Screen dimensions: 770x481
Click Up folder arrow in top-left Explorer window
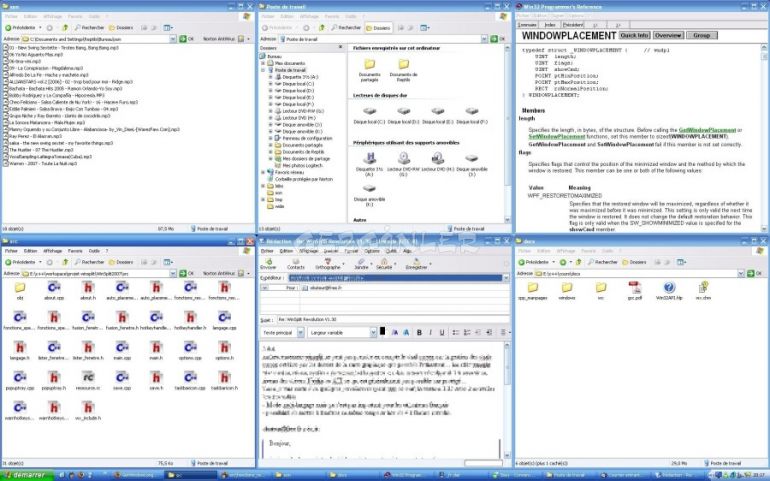pyautogui.click(x=64, y=28)
